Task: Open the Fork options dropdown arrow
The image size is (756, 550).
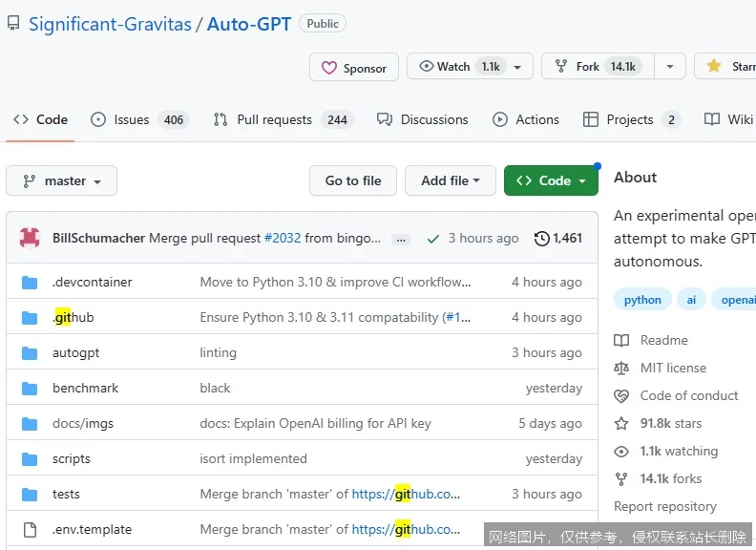Action: coord(670,67)
